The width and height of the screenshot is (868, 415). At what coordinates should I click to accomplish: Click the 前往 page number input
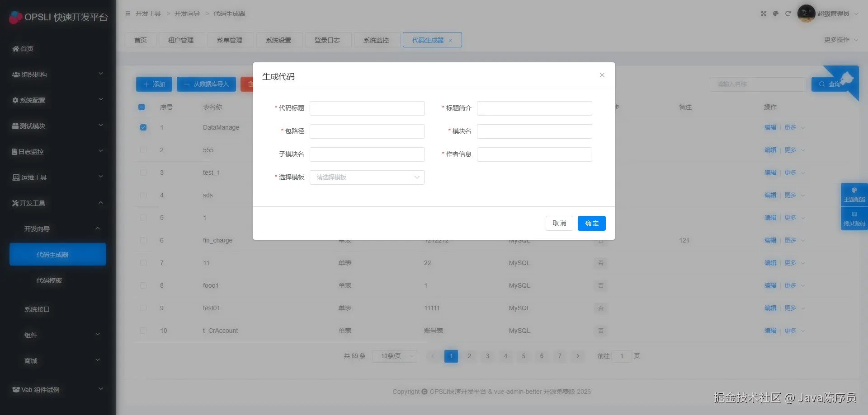tap(622, 356)
